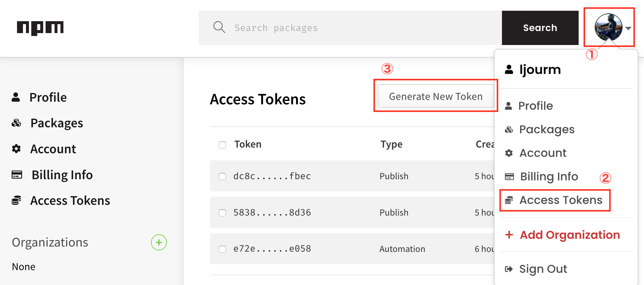Collapse the user menu dropdown arrow
The image size is (644, 285).
(628, 28)
